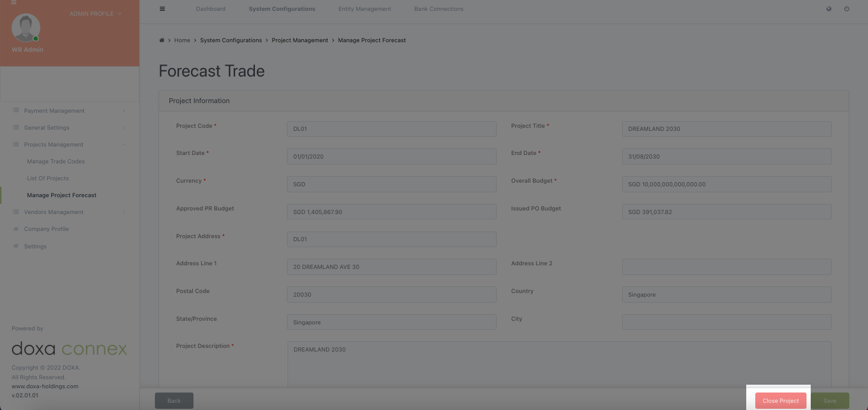
Task: Open the Admin Profile dropdown
Action: (95, 14)
